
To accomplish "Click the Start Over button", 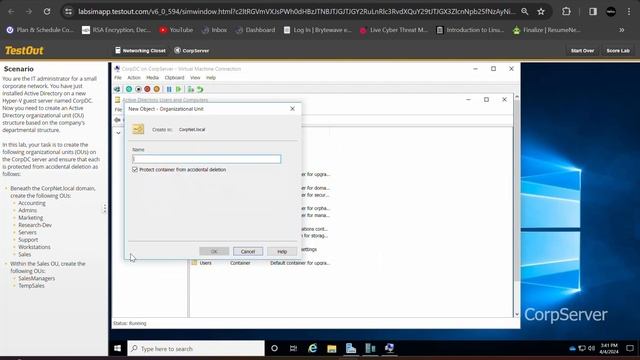I will (x=582, y=51).
